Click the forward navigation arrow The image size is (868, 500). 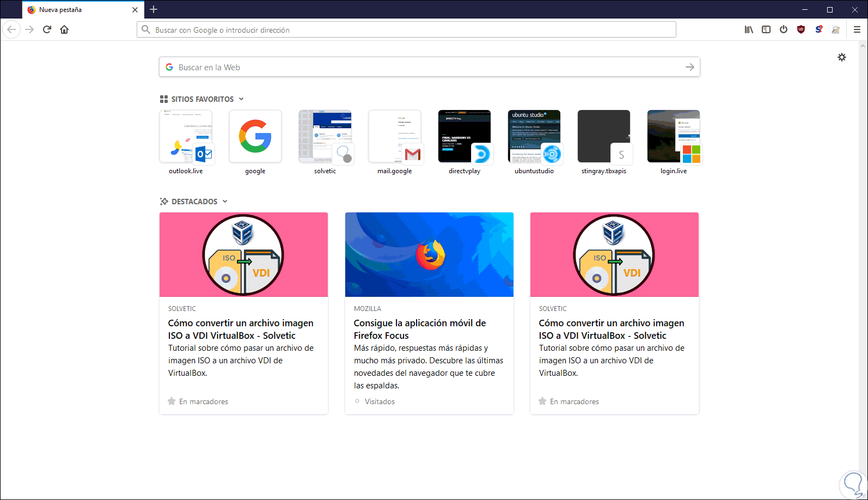pos(29,29)
